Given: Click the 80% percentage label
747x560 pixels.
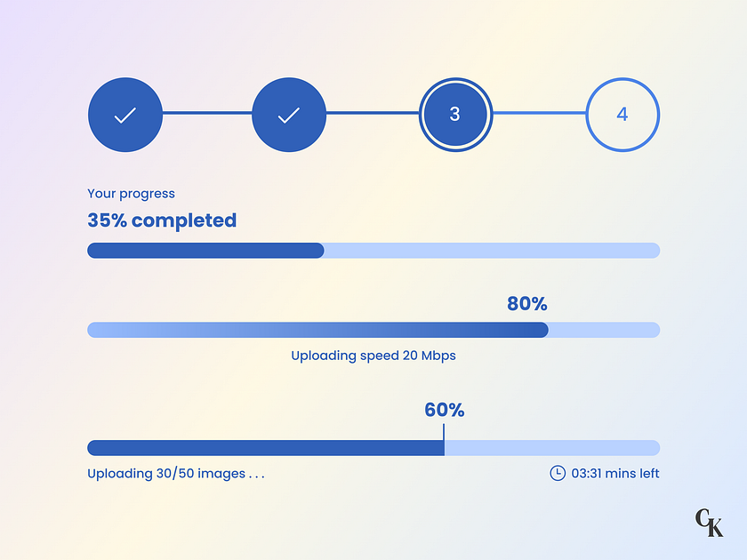Looking at the screenshot, I should [x=527, y=304].
